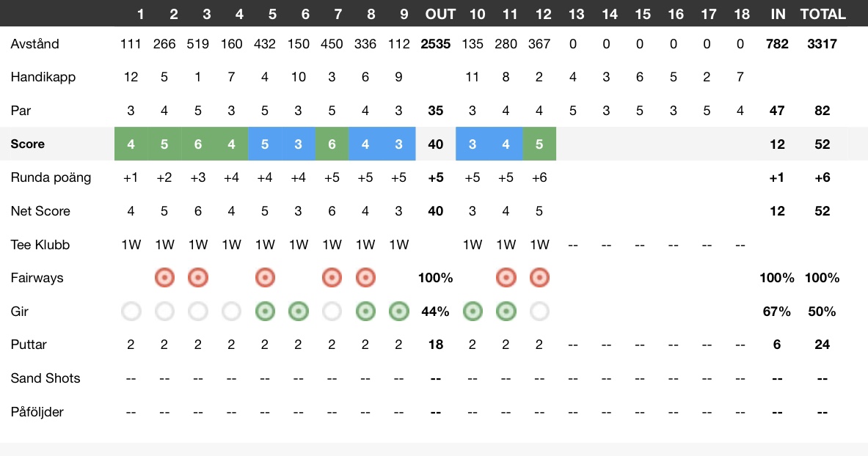Select the OUT column header

pos(440,15)
